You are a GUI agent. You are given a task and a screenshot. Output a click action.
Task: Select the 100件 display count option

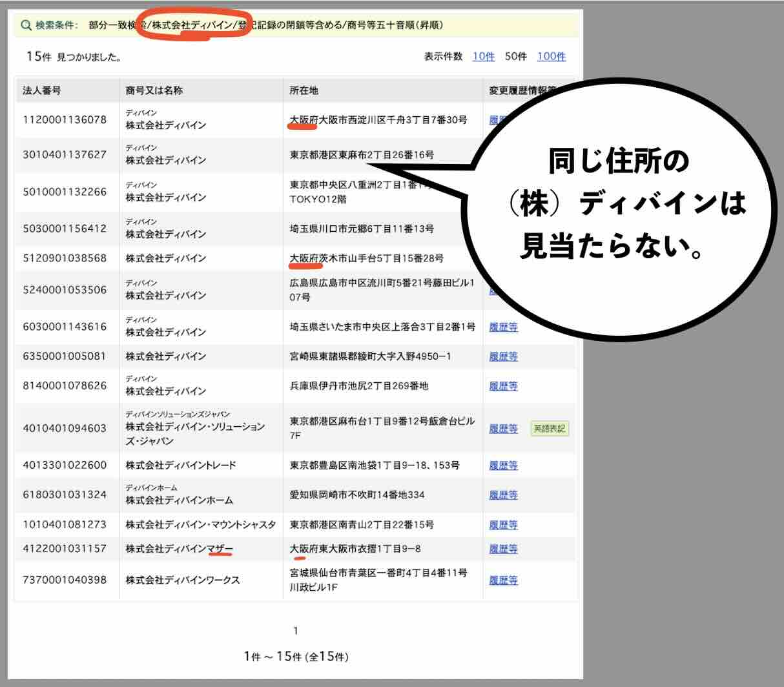(551, 56)
